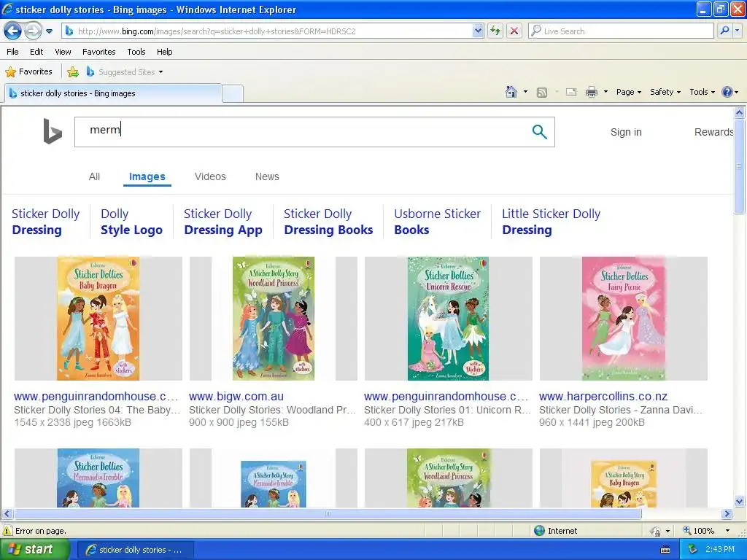This screenshot has height=560, width=747.
Task: Go forward with the browser Forward arrow
Action: [33, 31]
